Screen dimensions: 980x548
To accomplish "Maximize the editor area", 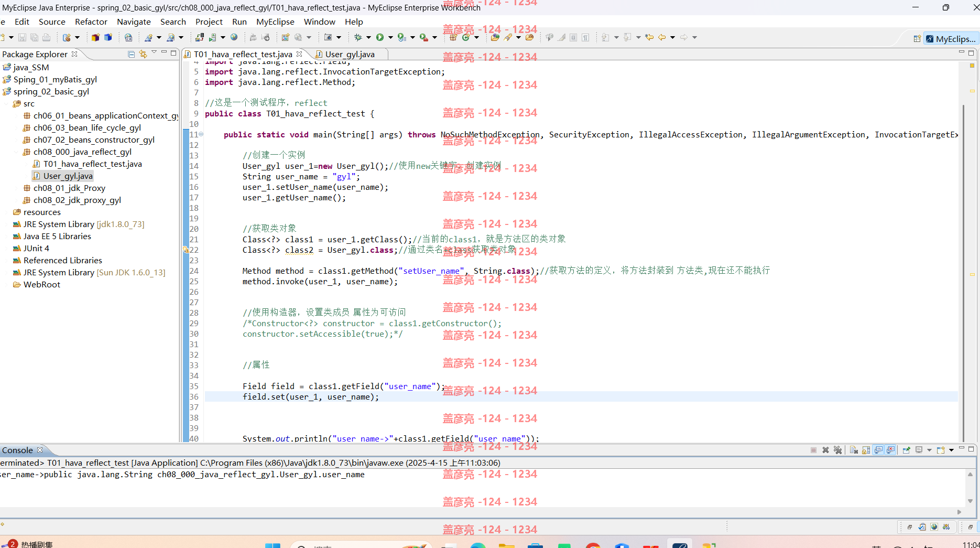I will tap(971, 52).
